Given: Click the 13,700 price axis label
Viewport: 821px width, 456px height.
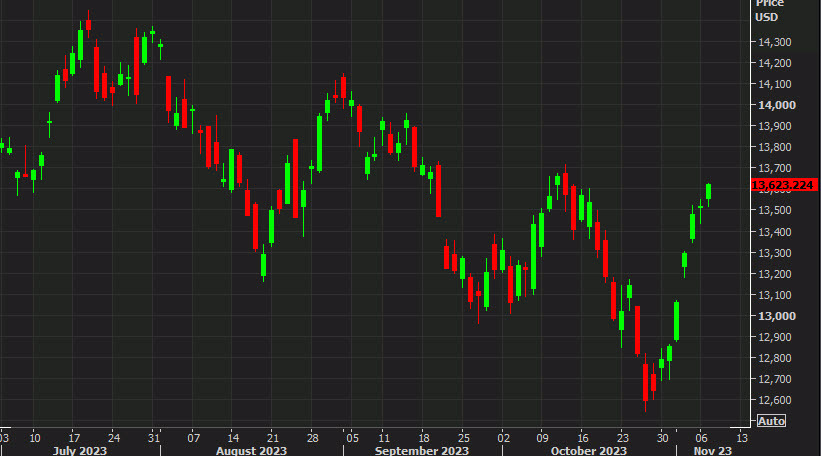Looking at the screenshot, I should 774,168.
